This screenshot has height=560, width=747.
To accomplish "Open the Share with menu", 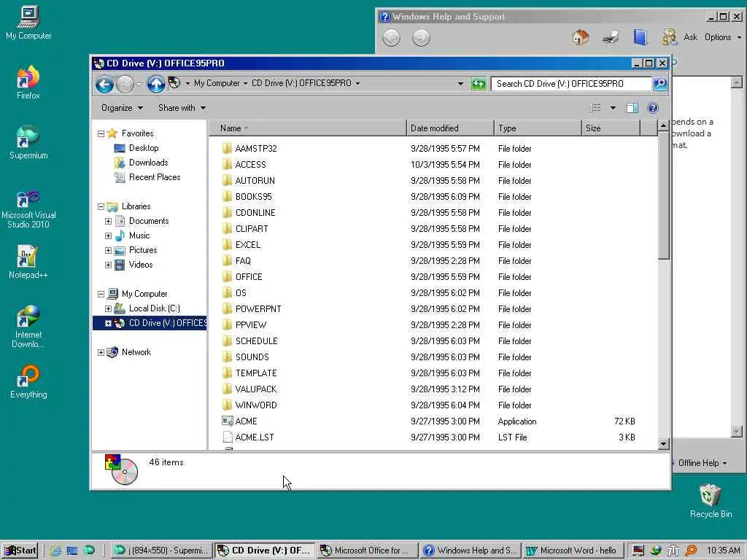I will (x=182, y=108).
